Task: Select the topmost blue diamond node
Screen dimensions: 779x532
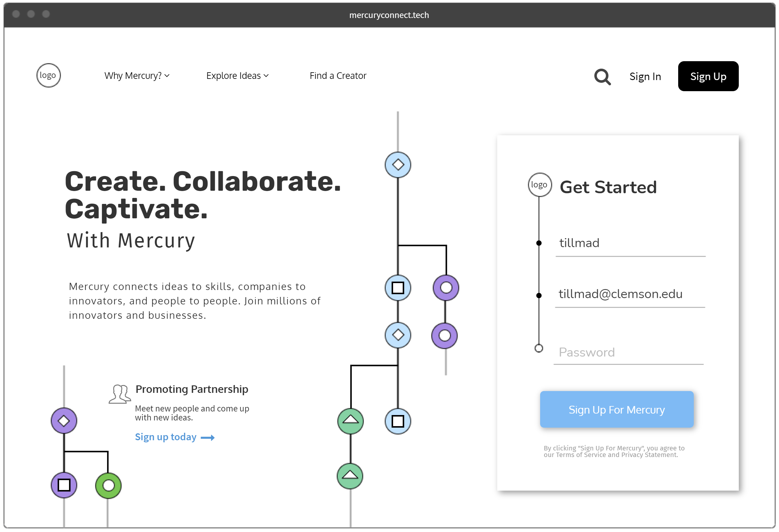Action: point(398,165)
